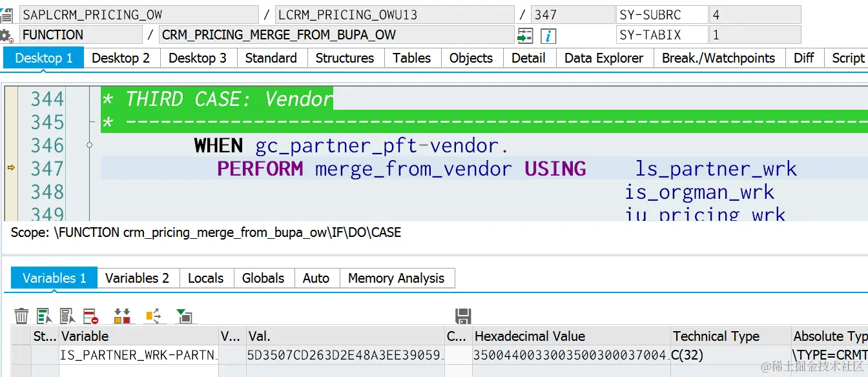Click the Technical Type column header
The height and width of the screenshot is (377, 868).
(x=732, y=336)
